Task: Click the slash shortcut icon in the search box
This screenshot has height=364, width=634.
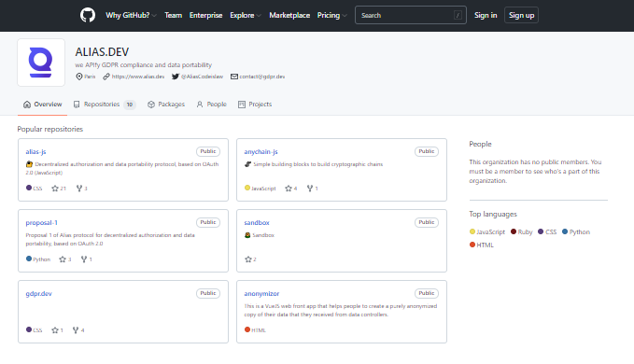Action: pos(458,15)
